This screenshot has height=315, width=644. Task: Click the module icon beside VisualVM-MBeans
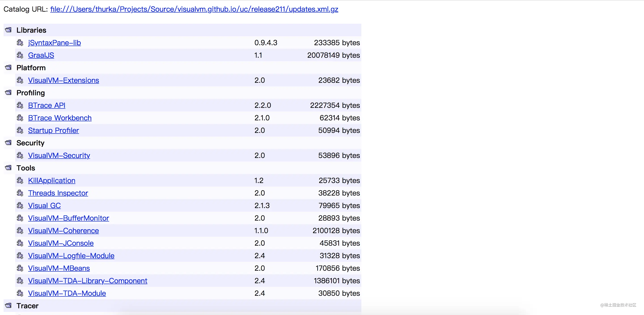20,268
